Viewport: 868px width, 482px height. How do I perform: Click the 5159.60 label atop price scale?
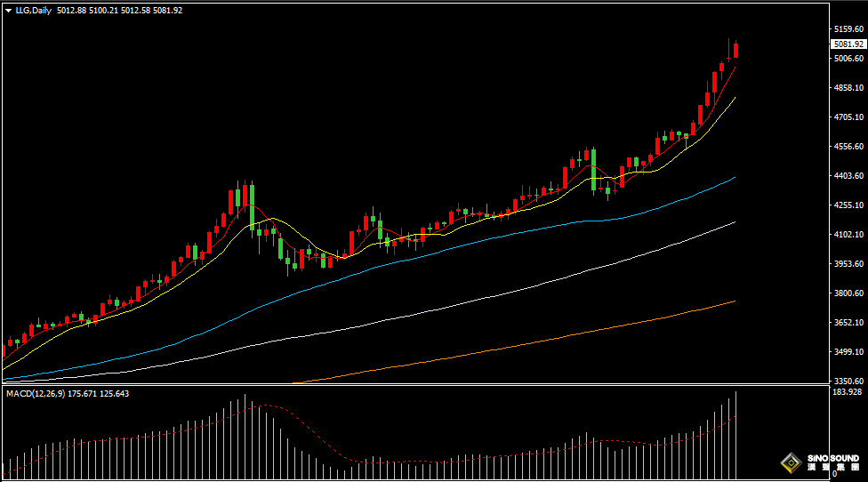pyautogui.click(x=847, y=29)
